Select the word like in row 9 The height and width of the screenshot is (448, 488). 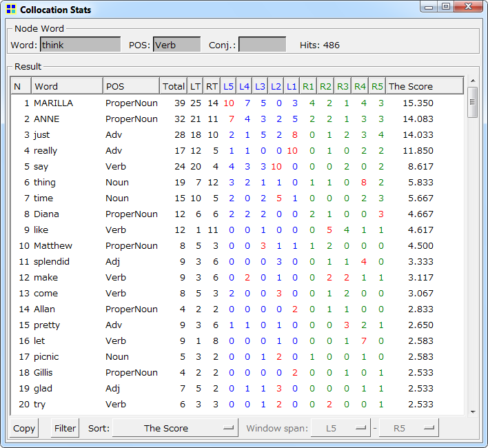(x=41, y=230)
